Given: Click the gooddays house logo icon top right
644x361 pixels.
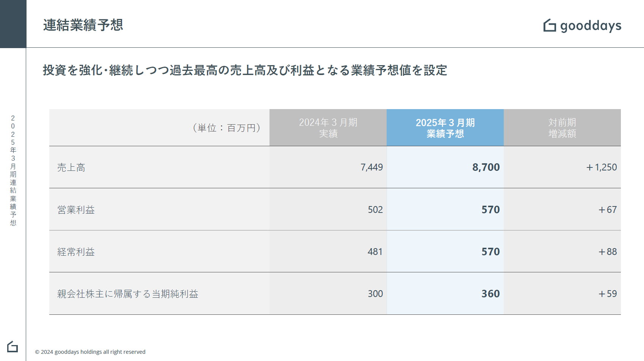Looking at the screenshot, I should pos(550,25).
